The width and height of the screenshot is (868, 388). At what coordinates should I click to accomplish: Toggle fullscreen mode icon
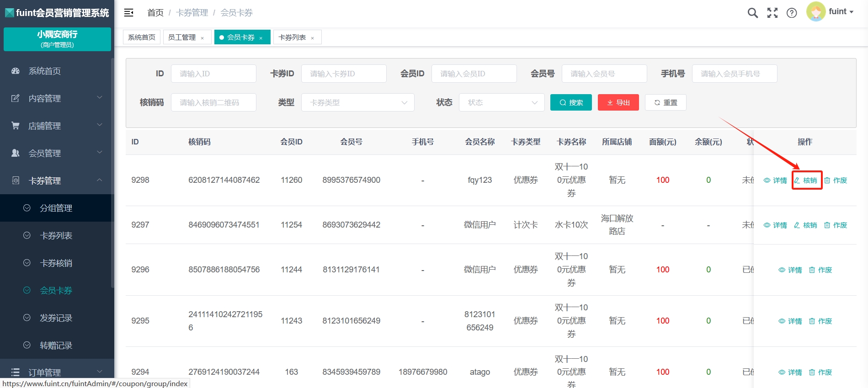click(x=772, y=13)
